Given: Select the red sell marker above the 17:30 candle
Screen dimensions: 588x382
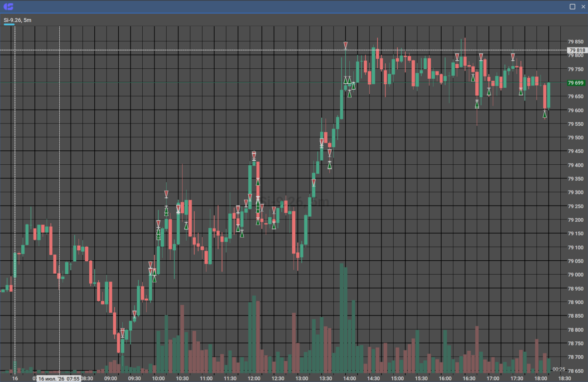Looking at the screenshot, I should [513, 57].
